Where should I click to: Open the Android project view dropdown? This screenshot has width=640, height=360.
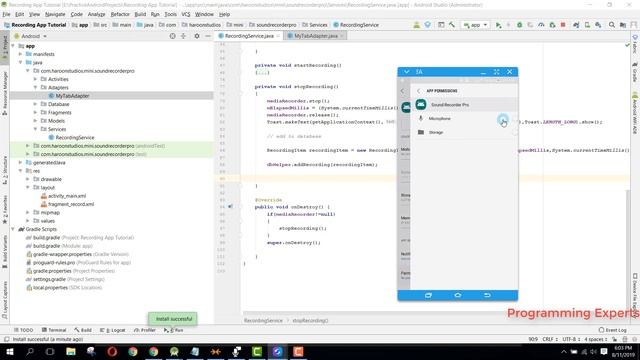31,36
